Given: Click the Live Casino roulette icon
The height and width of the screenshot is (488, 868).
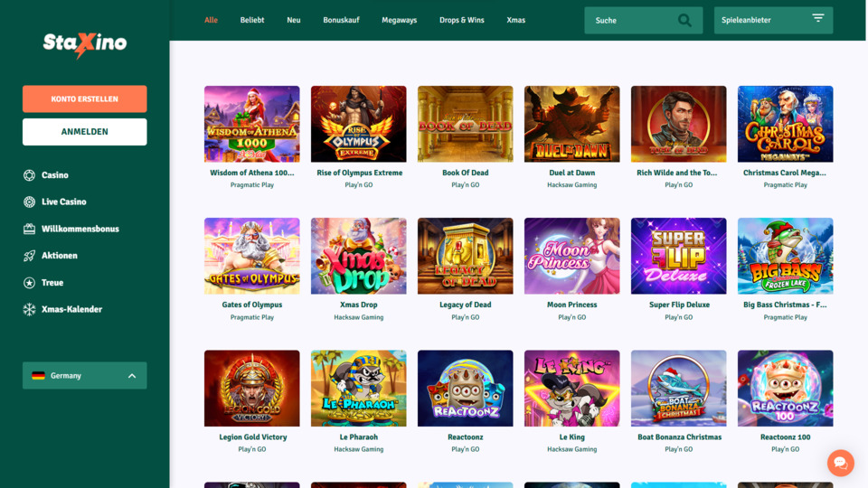Looking at the screenshot, I should [x=29, y=202].
